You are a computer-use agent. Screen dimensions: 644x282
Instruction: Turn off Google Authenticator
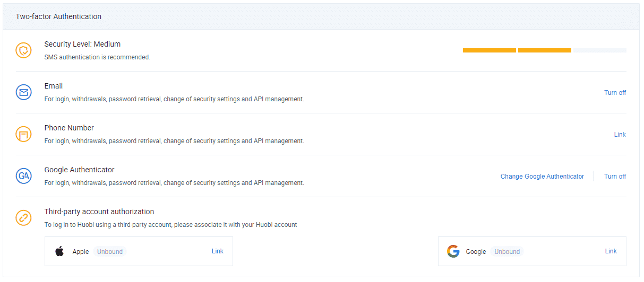point(615,177)
